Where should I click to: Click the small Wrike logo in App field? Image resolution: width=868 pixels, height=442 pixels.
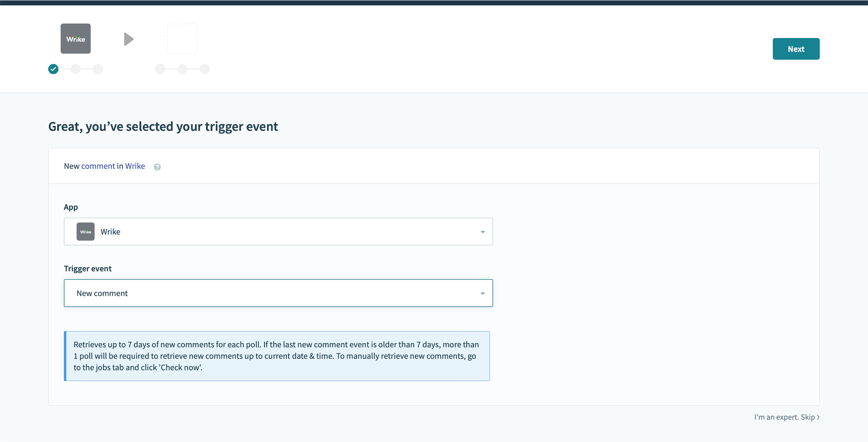click(85, 232)
